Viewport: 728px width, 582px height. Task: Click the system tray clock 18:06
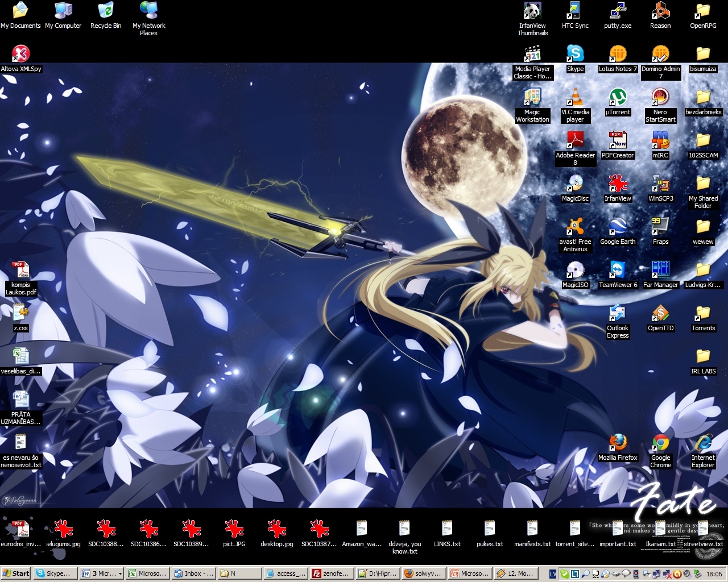(x=714, y=574)
